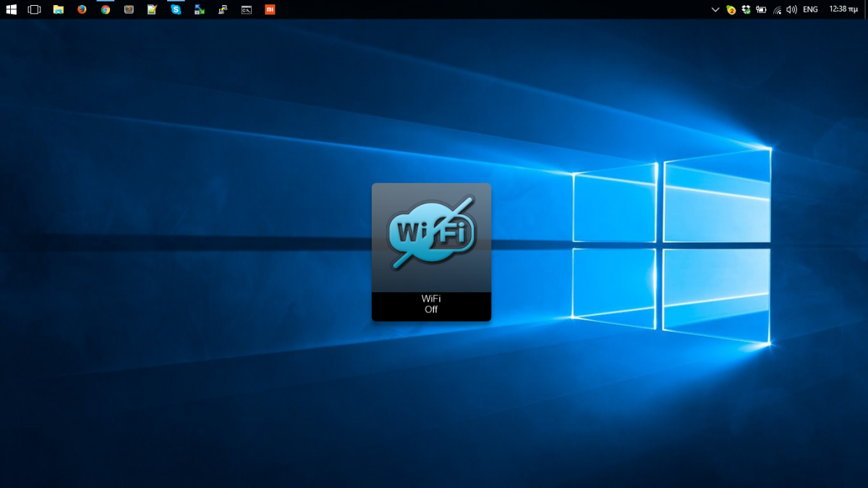Change the ENG input language
The width and height of the screenshot is (868, 488).
[x=810, y=9]
